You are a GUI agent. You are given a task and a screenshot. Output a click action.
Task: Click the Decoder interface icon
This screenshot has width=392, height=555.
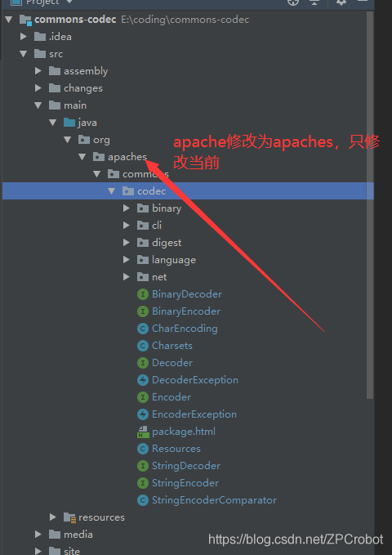pos(143,363)
